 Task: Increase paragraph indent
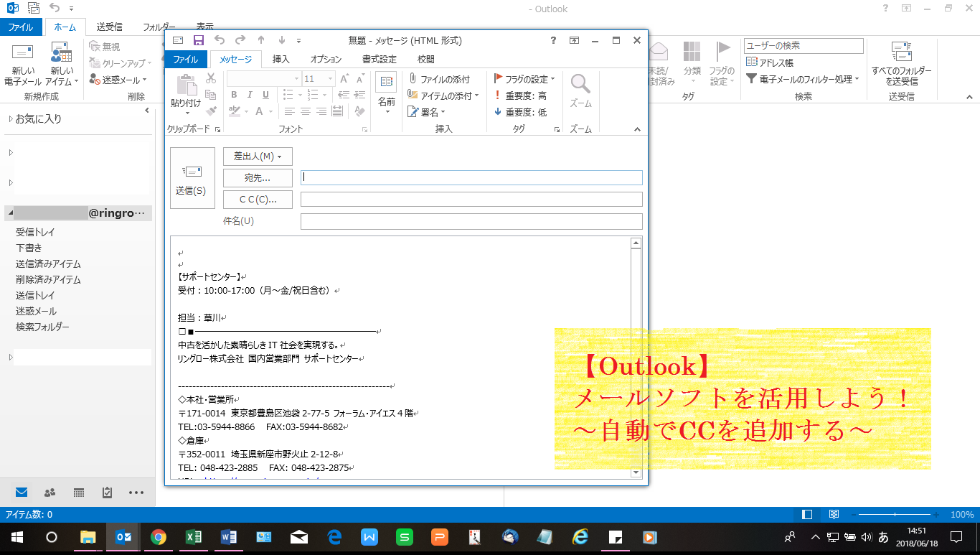pyautogui.click(x=359, y=95)
